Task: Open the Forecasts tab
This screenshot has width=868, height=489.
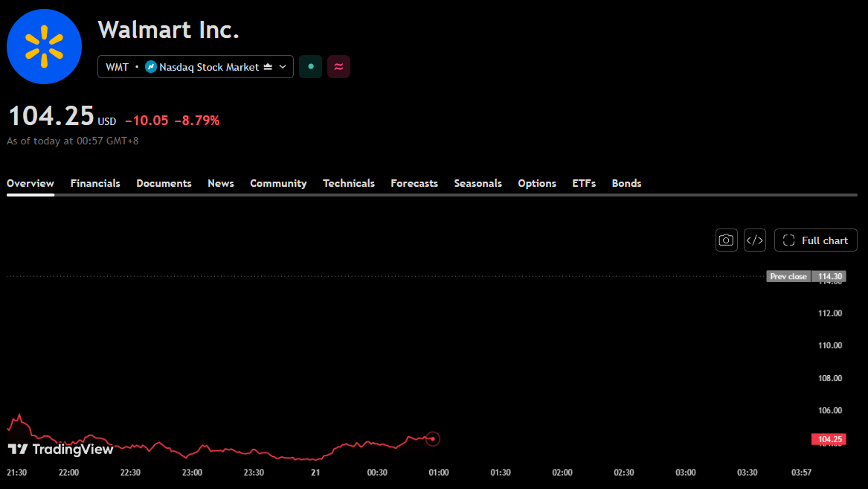Action: pyautogui.click(x=414, y=183)
